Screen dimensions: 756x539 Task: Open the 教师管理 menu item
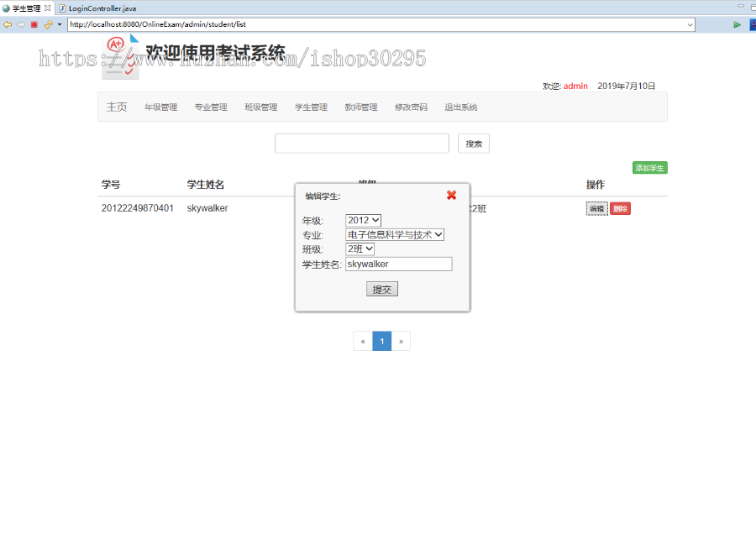[360, 107]
